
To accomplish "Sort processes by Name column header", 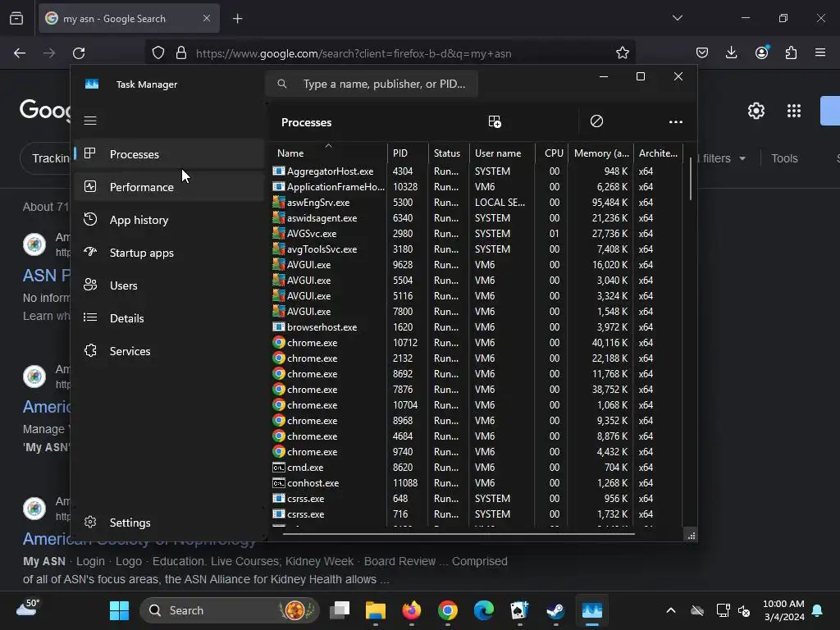I will 328,153.
